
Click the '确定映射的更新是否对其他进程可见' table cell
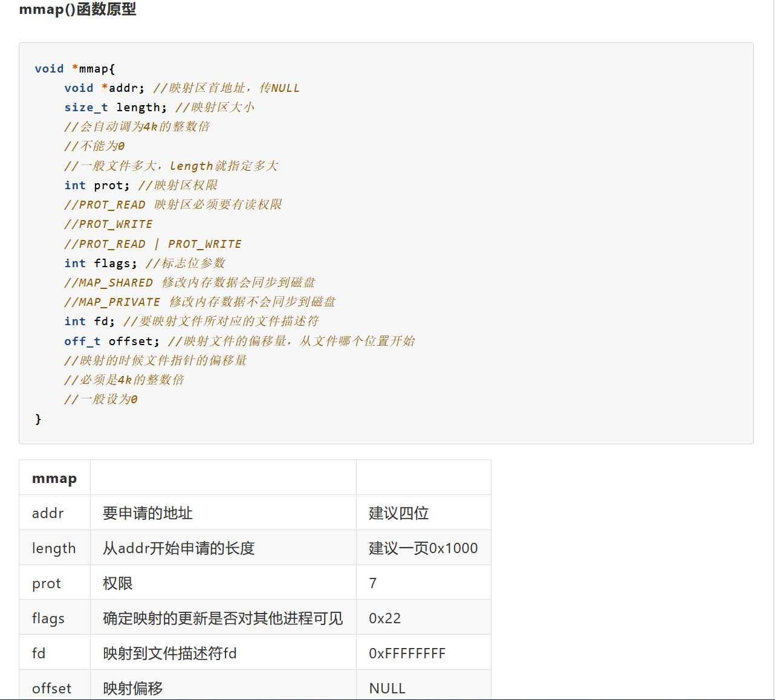pos(222,618)
